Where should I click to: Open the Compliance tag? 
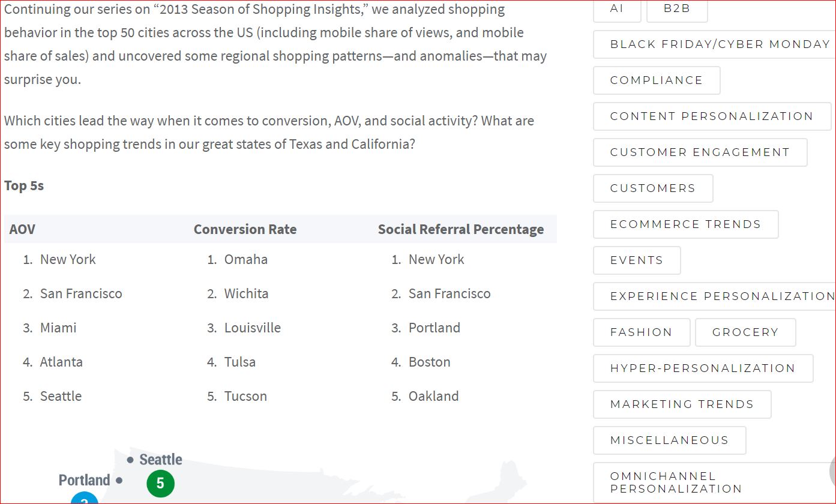pyautogui.click(x=657, y=80)
